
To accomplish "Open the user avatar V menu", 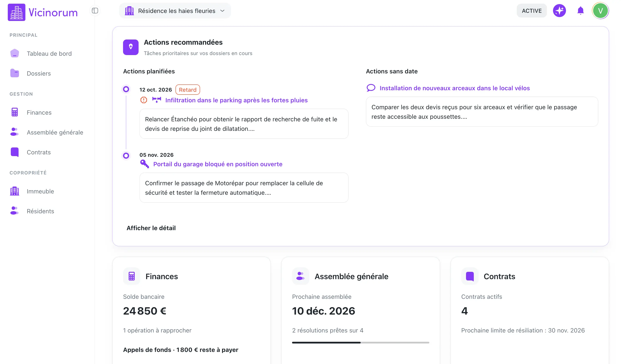I will coord(600,11).
